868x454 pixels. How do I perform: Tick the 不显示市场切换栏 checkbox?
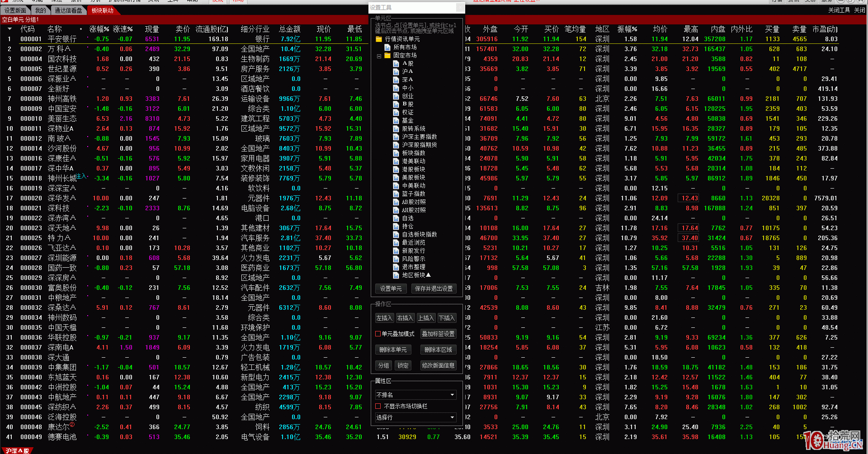click(378, 406)
